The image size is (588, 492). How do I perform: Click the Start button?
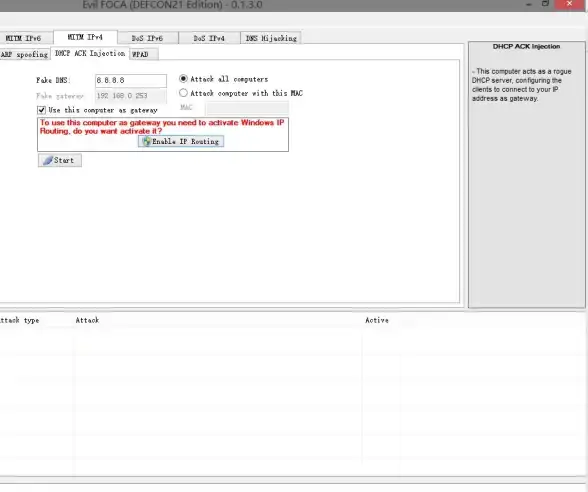[60, 160]
